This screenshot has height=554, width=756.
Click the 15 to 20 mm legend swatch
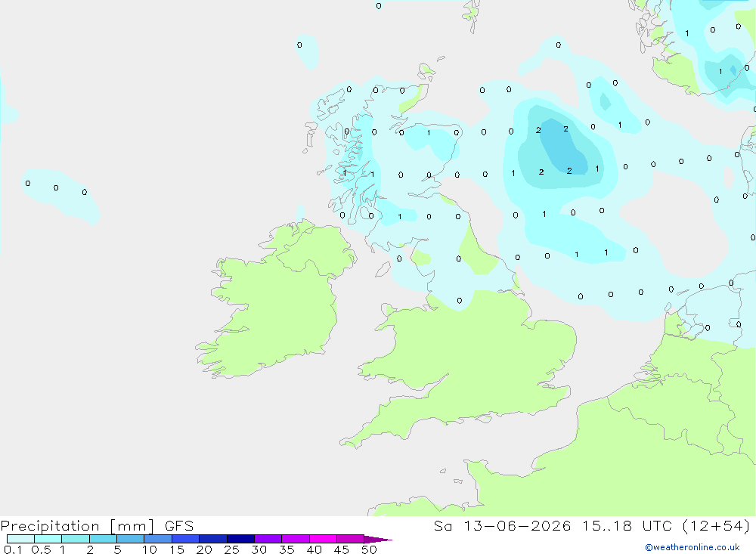point(186,539)
